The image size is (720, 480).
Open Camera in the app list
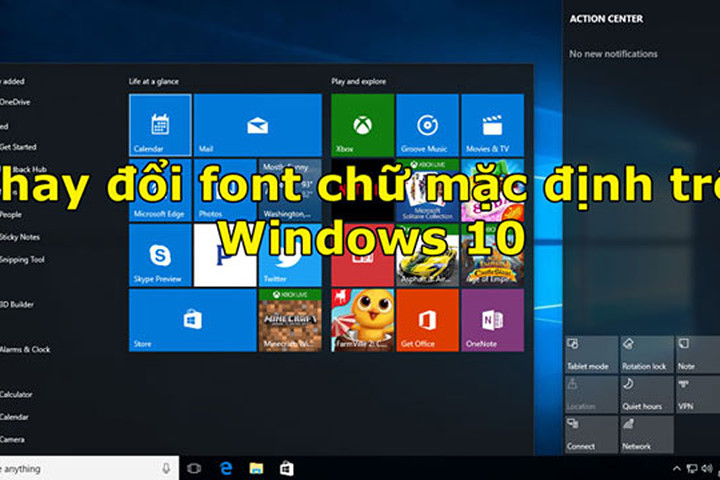click(x=12, y=440)
